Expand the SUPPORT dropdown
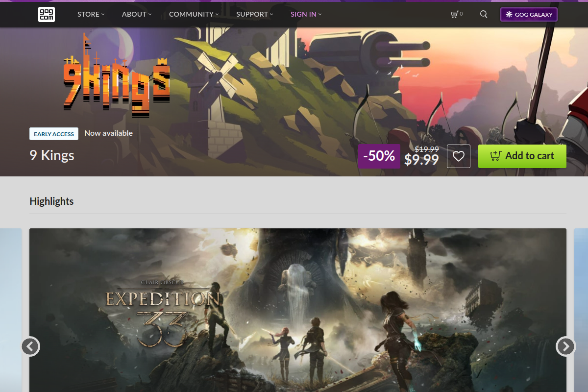 click(254, 14)
